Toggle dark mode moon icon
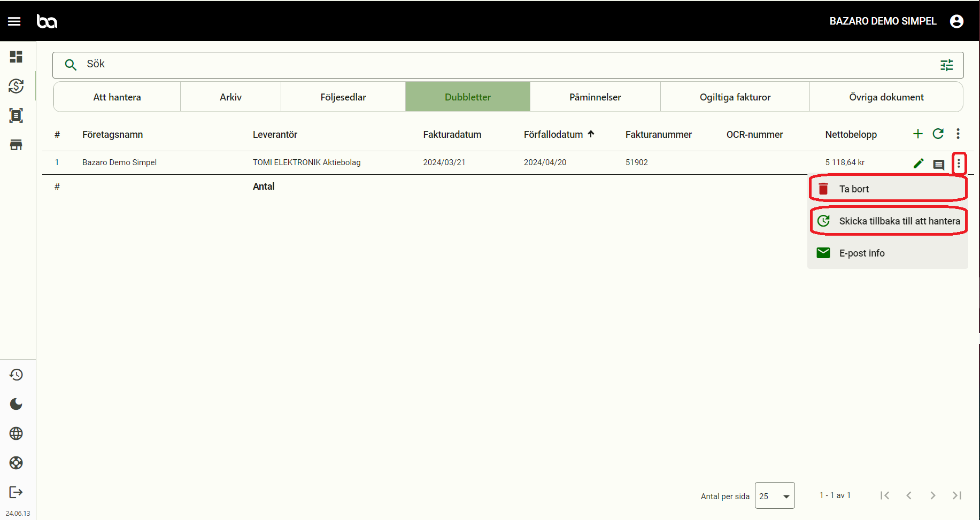This screenshot has width=980, height=520. [x=16, y=404]
